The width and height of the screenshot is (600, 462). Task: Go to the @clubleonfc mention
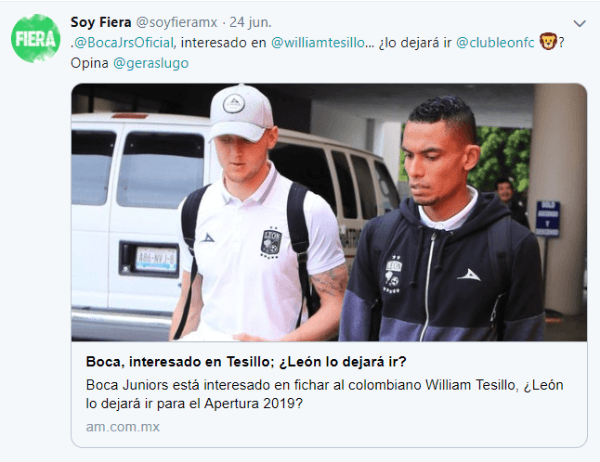pos(495,42)
